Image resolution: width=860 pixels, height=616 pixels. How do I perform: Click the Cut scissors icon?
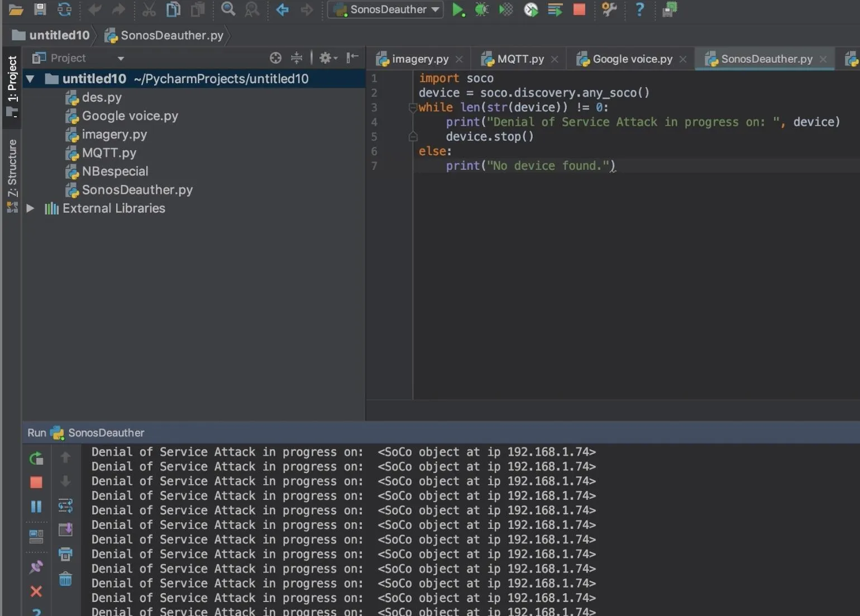pos(149,9)
